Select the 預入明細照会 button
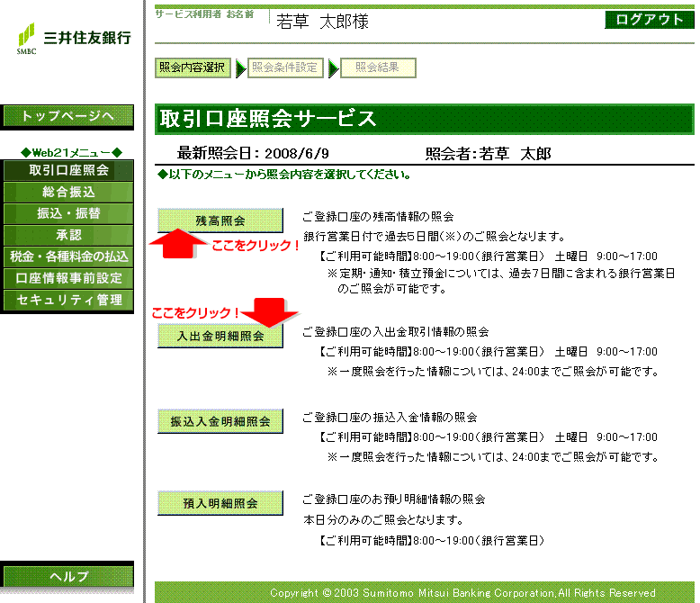 pos(220,503)
